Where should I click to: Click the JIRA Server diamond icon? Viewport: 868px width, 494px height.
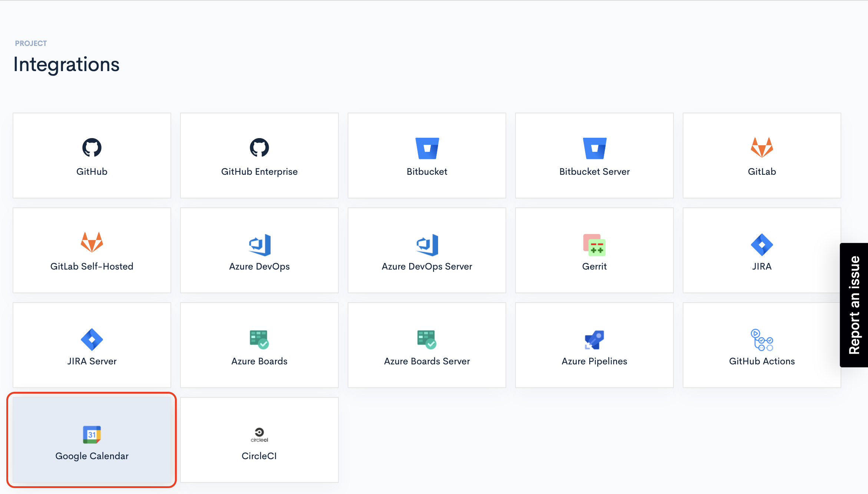(92, 339)
